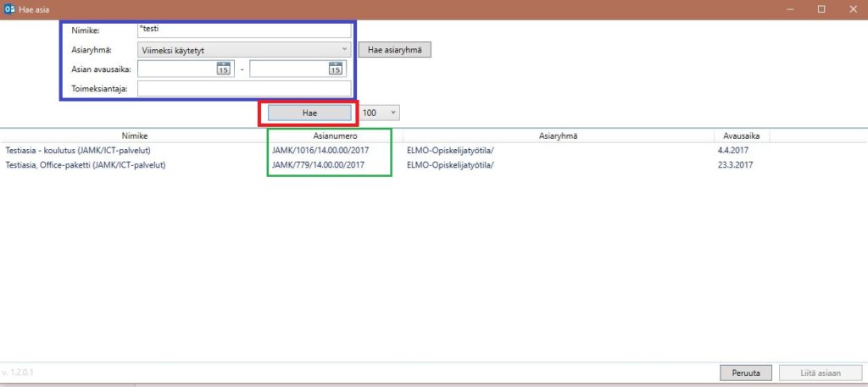868x387 pixels.
Task: Sort by the Asianumero column header
Action: pos(336,136)
